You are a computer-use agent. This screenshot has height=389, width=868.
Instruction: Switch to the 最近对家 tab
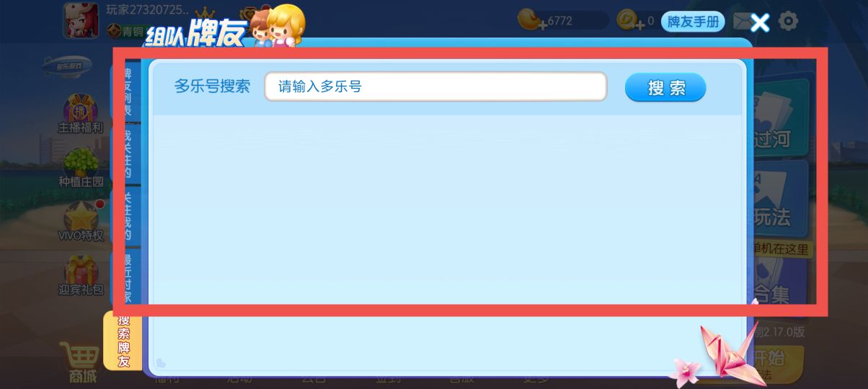[126, 277]
